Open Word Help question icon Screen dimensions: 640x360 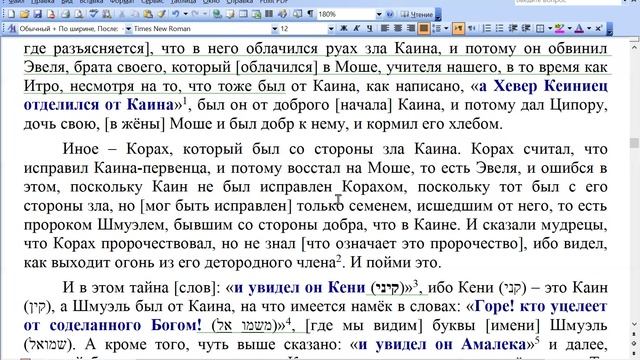[390, 14]
